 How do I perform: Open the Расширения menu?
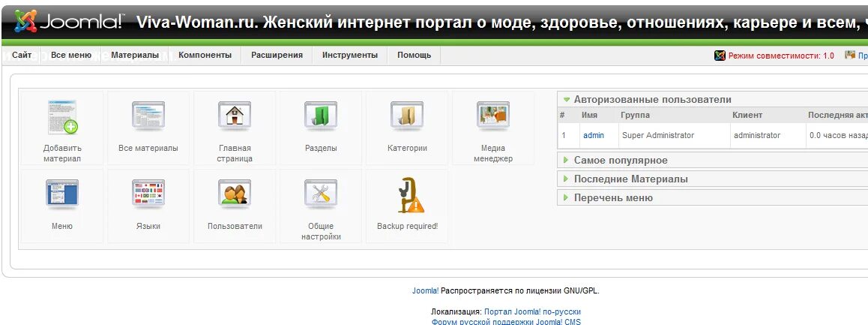pos(277,55)
